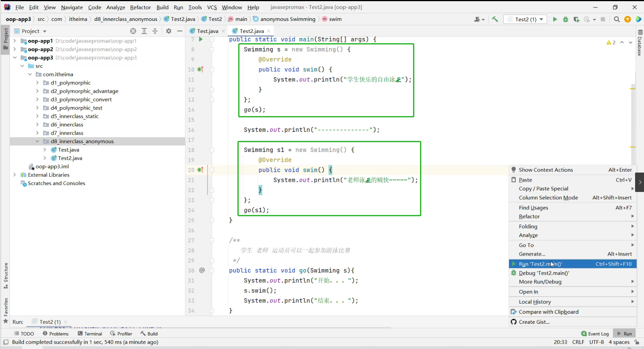This screenshot has height=349, width=644.
Task: Open Search Everywhere magnifier icon
Action: (616, 19)
